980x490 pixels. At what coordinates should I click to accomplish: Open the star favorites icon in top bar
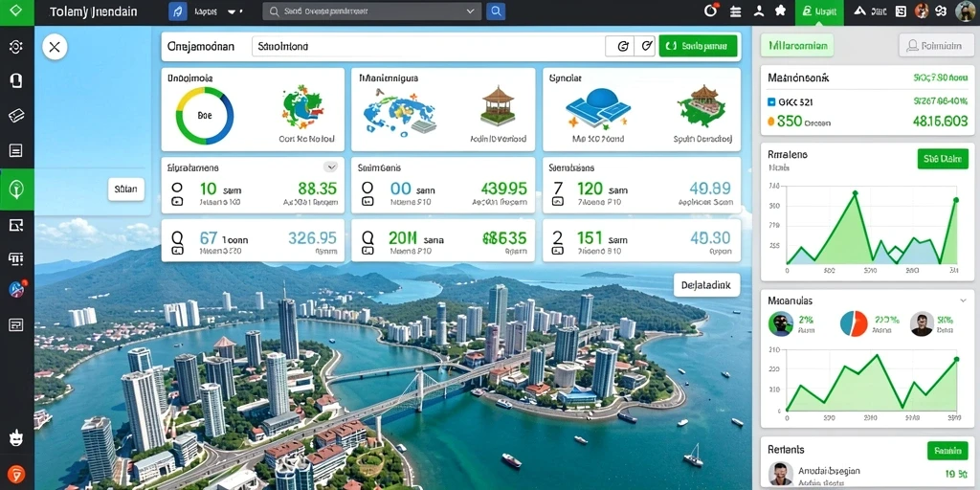click(780, 11)
